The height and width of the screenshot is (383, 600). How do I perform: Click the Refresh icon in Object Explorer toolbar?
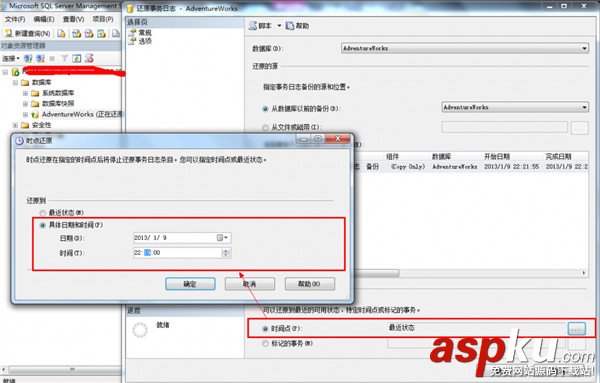pos(77,58)
